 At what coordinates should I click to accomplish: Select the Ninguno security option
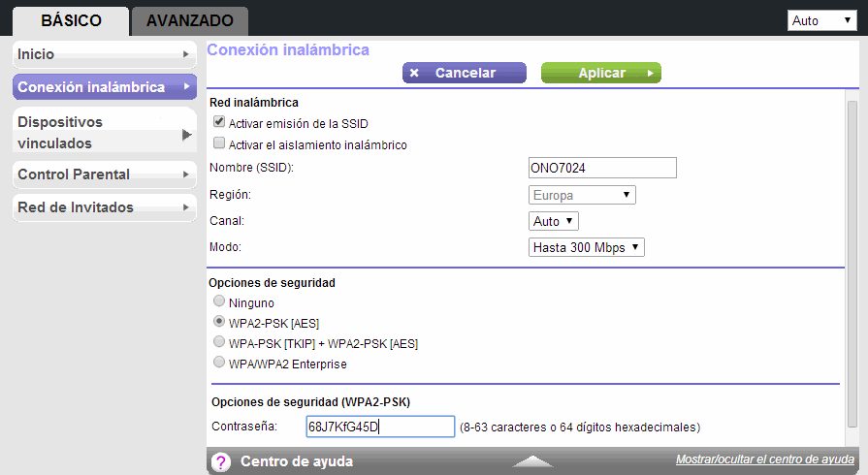click(219, 301)
